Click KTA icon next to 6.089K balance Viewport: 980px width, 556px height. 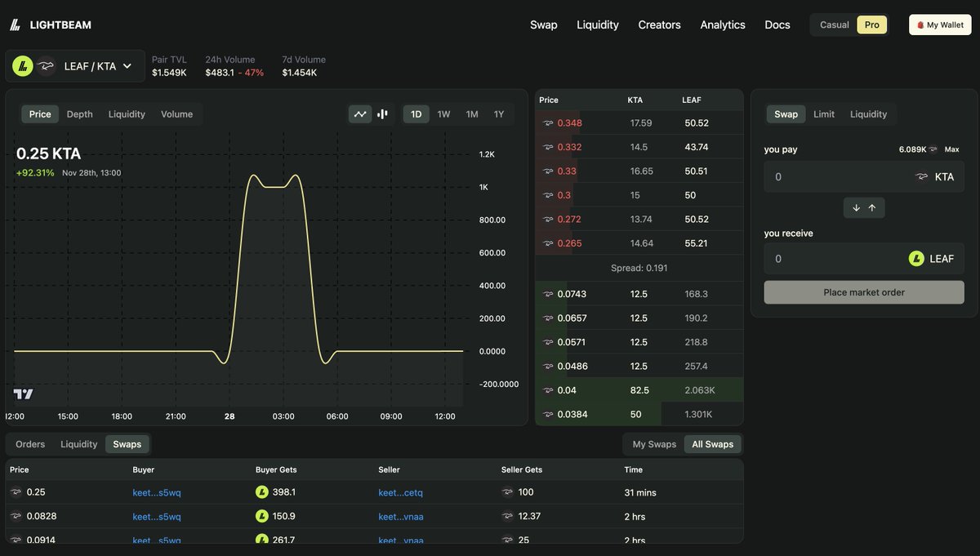click(x=933, y=149)
